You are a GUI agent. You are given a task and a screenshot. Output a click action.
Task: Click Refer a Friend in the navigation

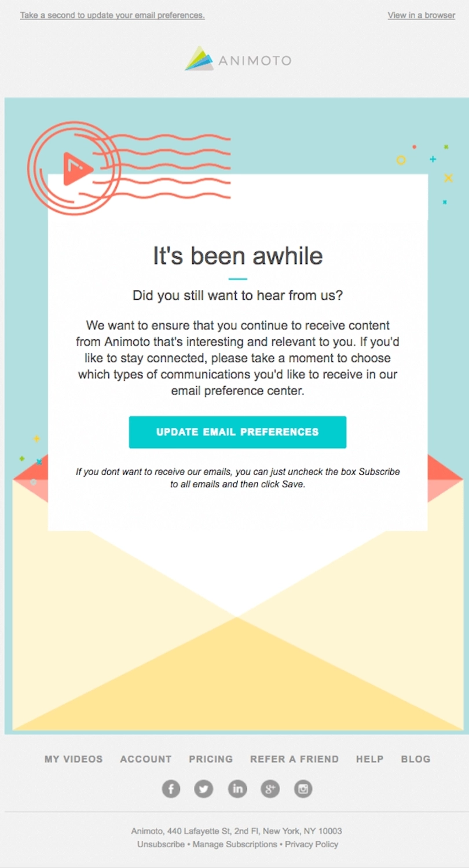point(294,759)
